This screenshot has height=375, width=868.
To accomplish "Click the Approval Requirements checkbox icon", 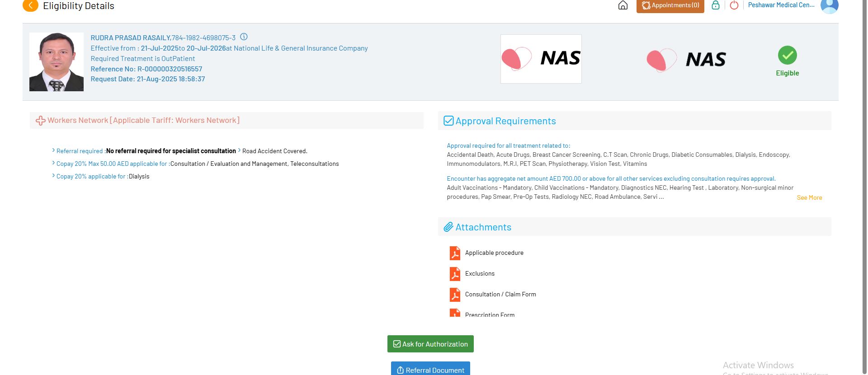I will pyautogui.click(x=448, y=121).
